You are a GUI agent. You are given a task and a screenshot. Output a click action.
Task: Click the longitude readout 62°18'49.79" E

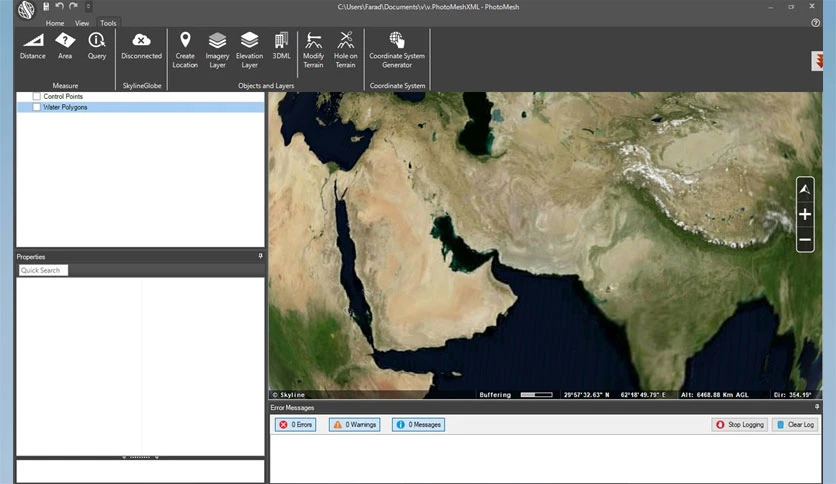(x=643, y=395)
